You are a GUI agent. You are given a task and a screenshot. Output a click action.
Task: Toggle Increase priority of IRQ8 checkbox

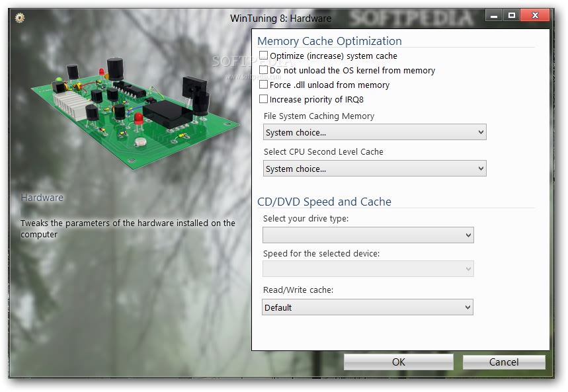tap(263, 99)
